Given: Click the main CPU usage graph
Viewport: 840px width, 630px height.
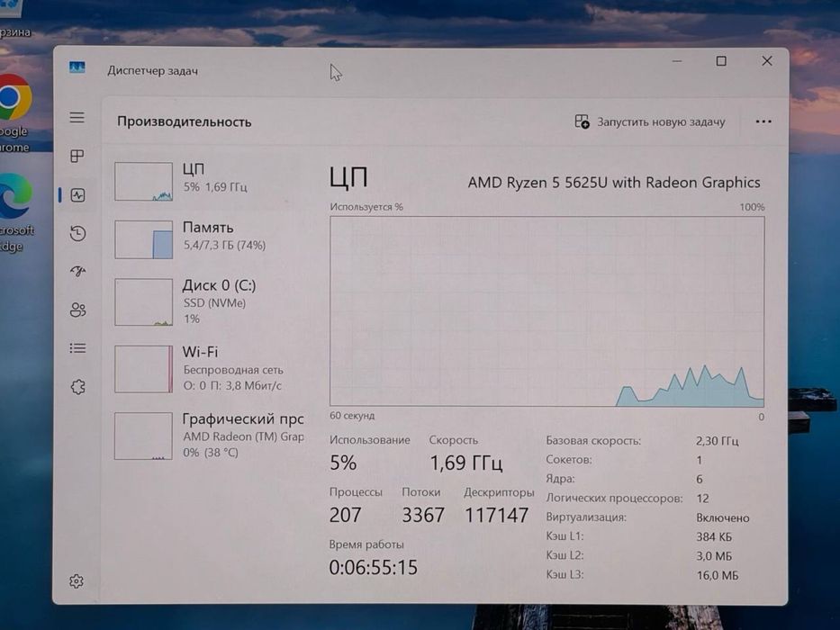Looking at the screenshot, I should click(547, 311).
